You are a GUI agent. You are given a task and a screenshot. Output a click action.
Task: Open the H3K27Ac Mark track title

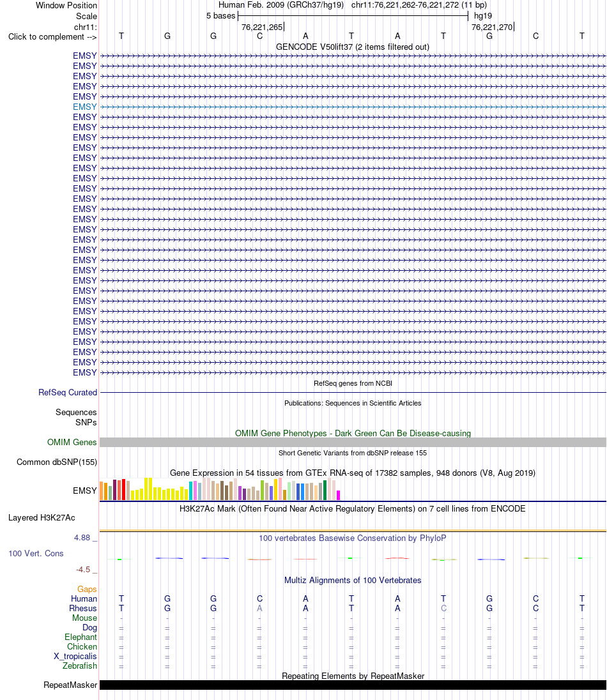click(353, 508)
